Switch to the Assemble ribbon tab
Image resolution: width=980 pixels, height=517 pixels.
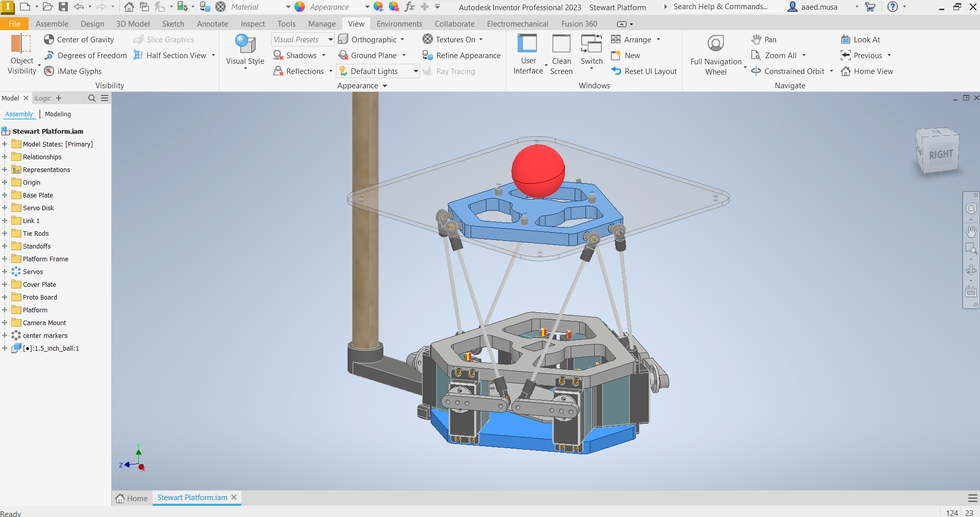coord(52,24)
